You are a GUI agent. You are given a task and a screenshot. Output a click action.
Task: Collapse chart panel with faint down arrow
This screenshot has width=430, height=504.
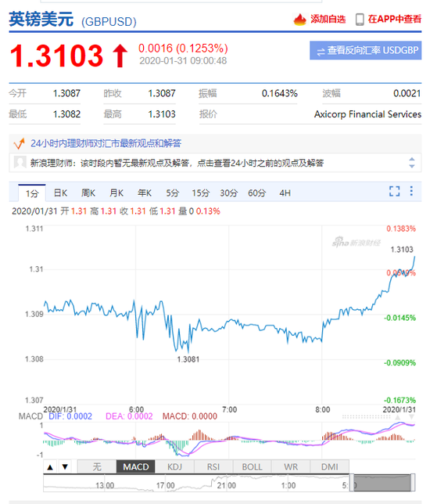tap(411, 417)
